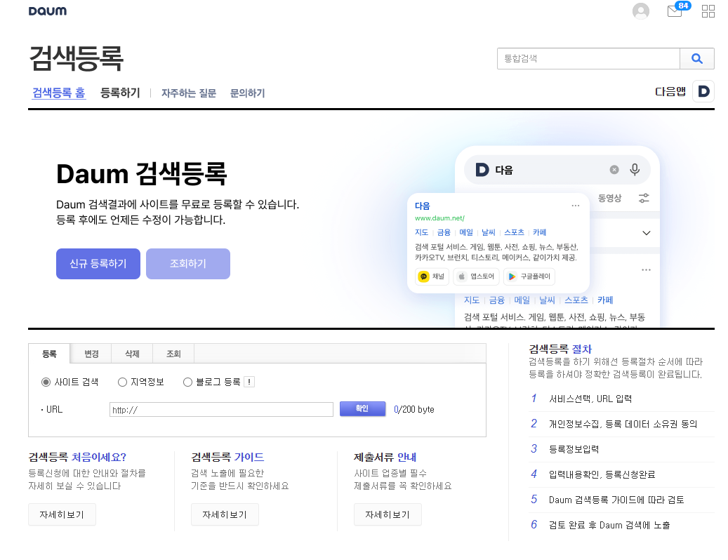Click 날씨 link in result card
This screenshot has height=560, width=728.
(x=489, y=232)
